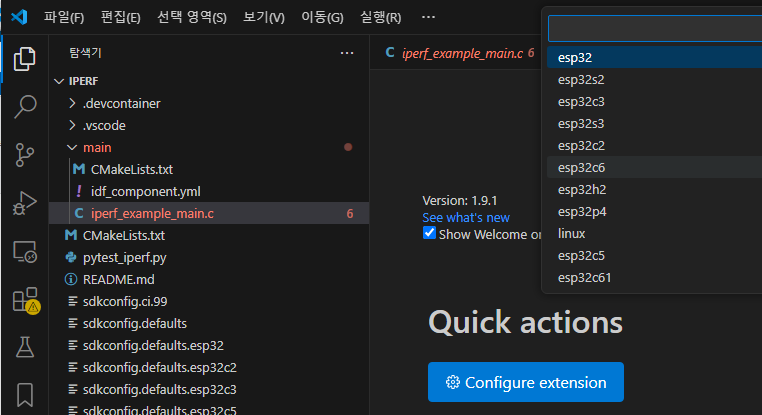Screen dimensions: 762x415
Task: Click modified dot indicator on main folder
Action: pos(348,147)
